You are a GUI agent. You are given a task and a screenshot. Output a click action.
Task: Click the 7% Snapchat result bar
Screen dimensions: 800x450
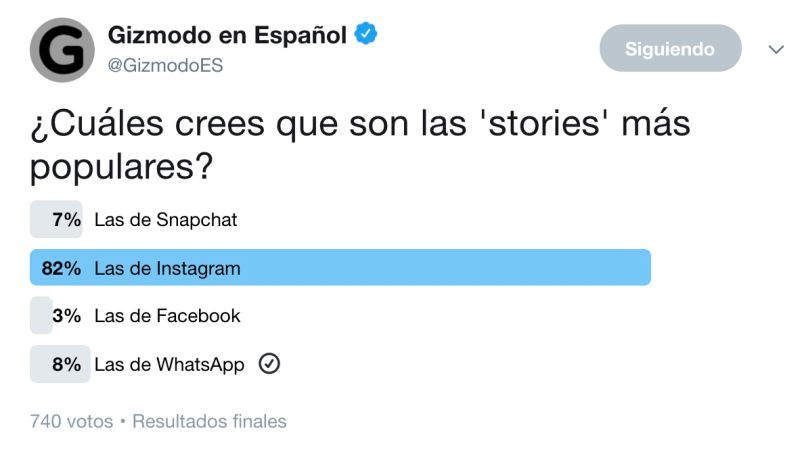pos(56,219)
